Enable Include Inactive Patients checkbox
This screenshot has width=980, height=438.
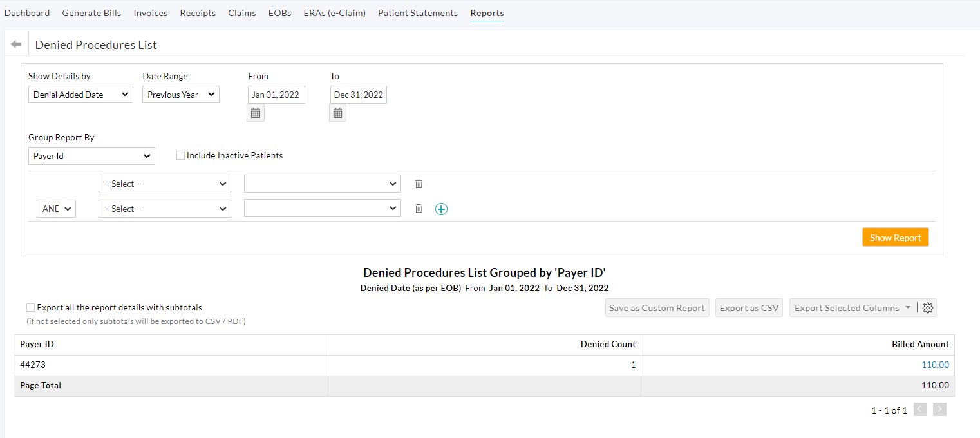pyautogui.click(x=181, y=155)
